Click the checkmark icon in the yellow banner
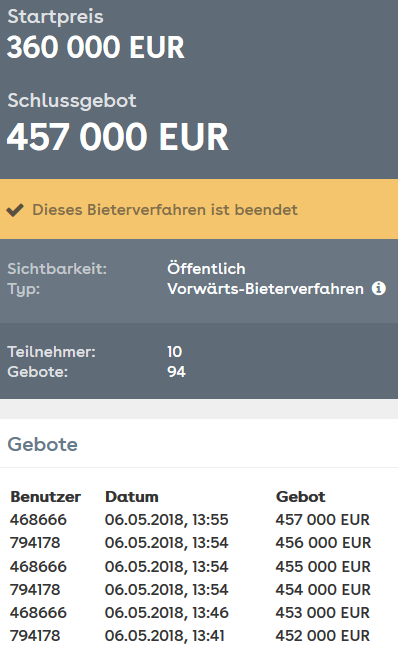The width and height of the screenshot is (398, 645). tap(15, 210)
